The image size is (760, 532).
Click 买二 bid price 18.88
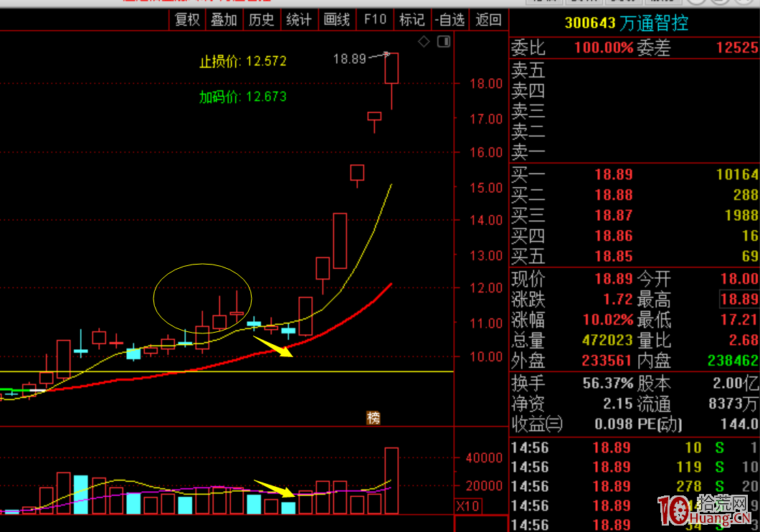pos(614,195)
